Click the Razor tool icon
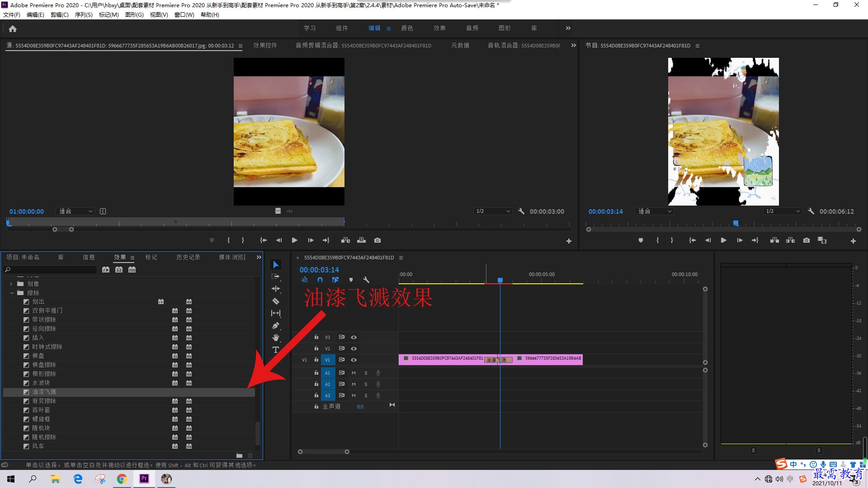Screen dimensions: 868x488 coord(275,301)
